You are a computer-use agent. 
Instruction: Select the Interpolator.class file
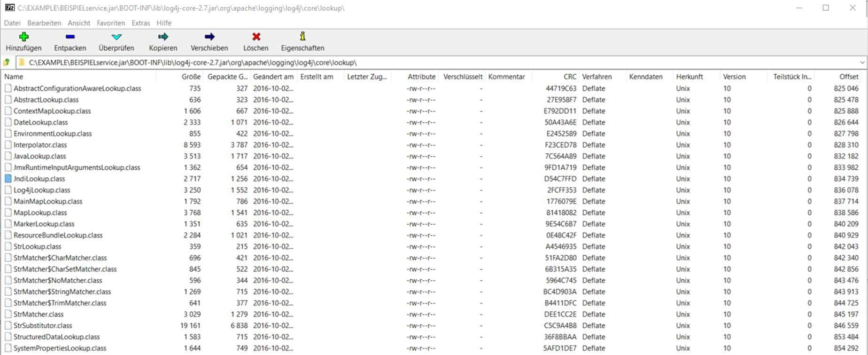(x=40, y=145)
